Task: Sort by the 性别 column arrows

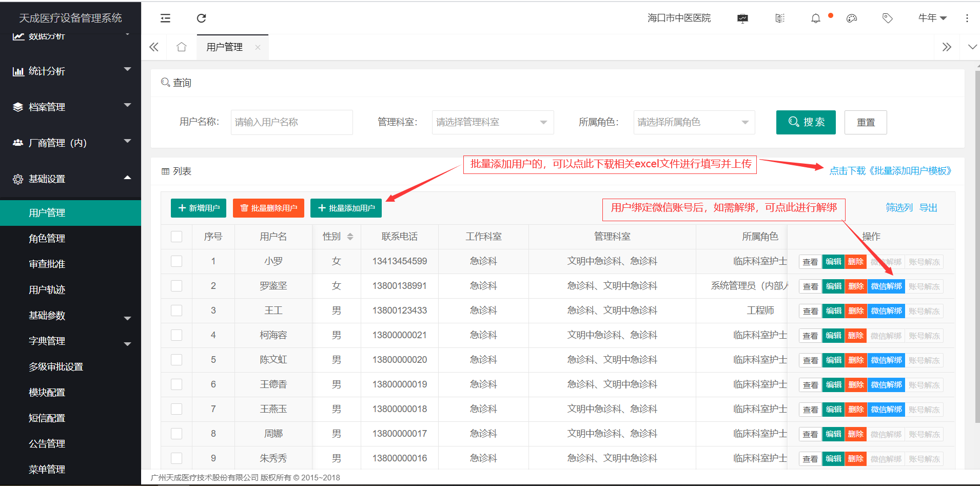Action: pos(350,237)
